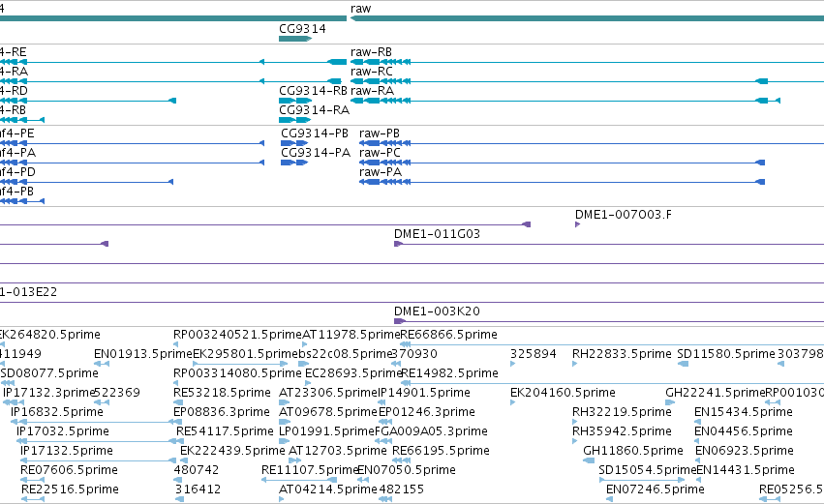
Task: Select the EN04456.5prime EST
Action: [743, 431]
